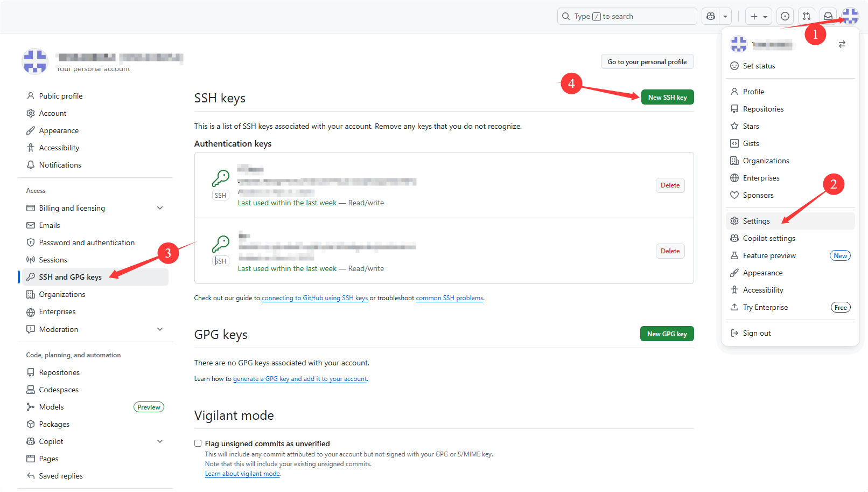The image size is (868, 492).
Task: Click the search input field
Action: [627, 17]
